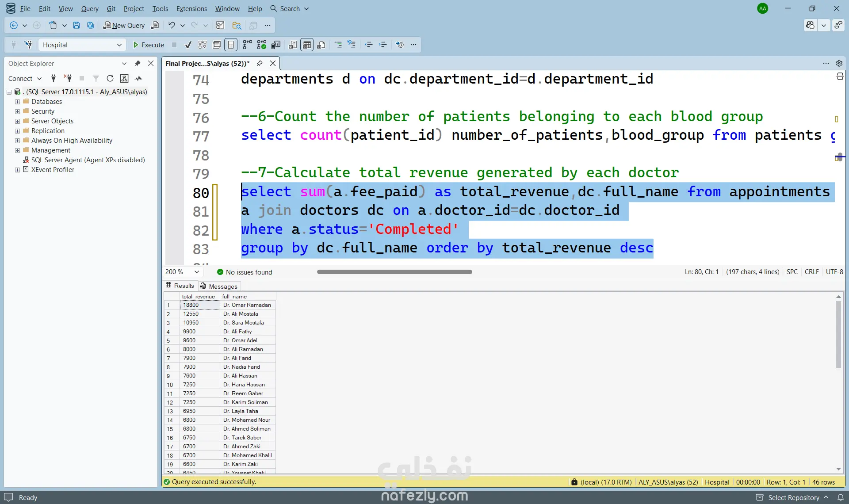
Task: Expand the Replication node
Action: point(17,131)
